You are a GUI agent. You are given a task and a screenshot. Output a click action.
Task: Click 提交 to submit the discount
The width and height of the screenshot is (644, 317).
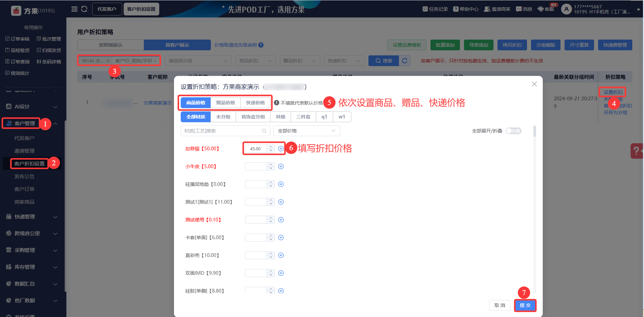tap(525, 305)
